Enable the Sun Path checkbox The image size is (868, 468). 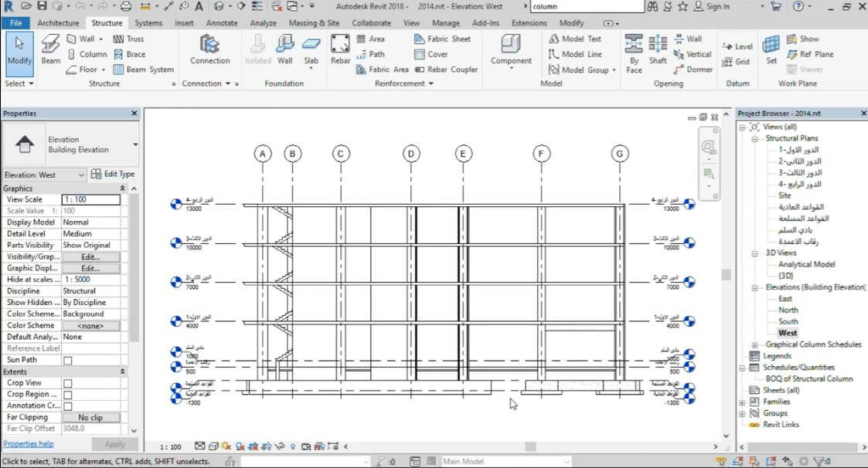[x=68, y=361]
